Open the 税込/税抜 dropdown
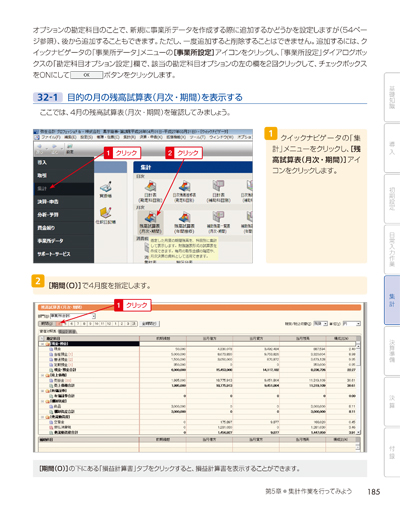Image resolution: width=400 pixels, height=510 pixels. pyautogui.click(x=321, y=323)
